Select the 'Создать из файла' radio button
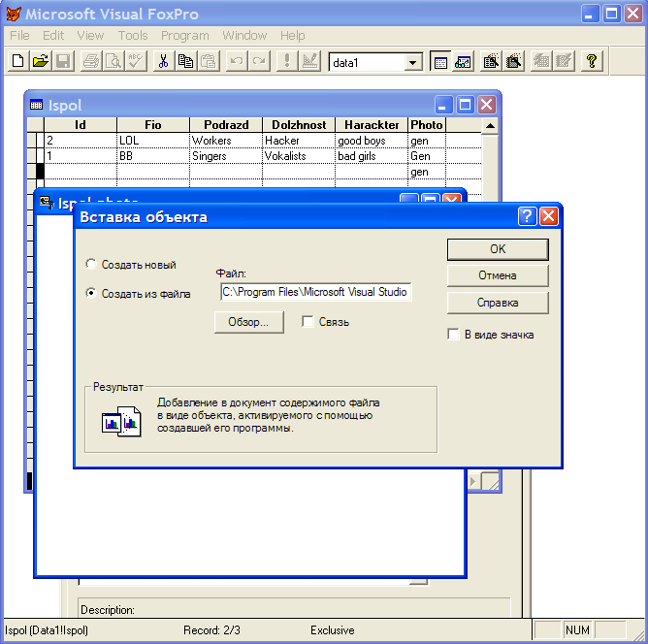The width and height of the screenshot is (648, 644). click(91, 293)
